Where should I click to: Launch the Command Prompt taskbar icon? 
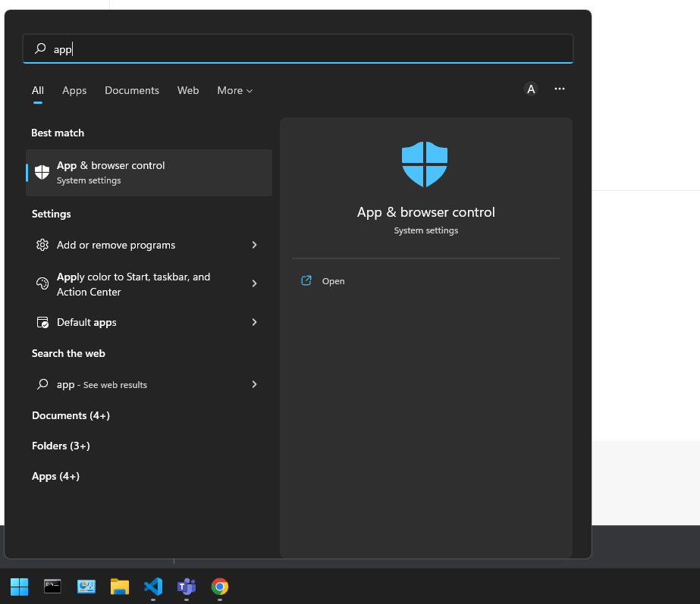click(52, 586)
